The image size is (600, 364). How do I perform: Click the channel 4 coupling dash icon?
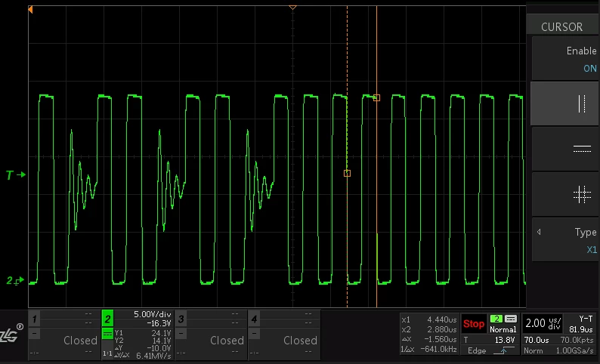tap(254, 334)
